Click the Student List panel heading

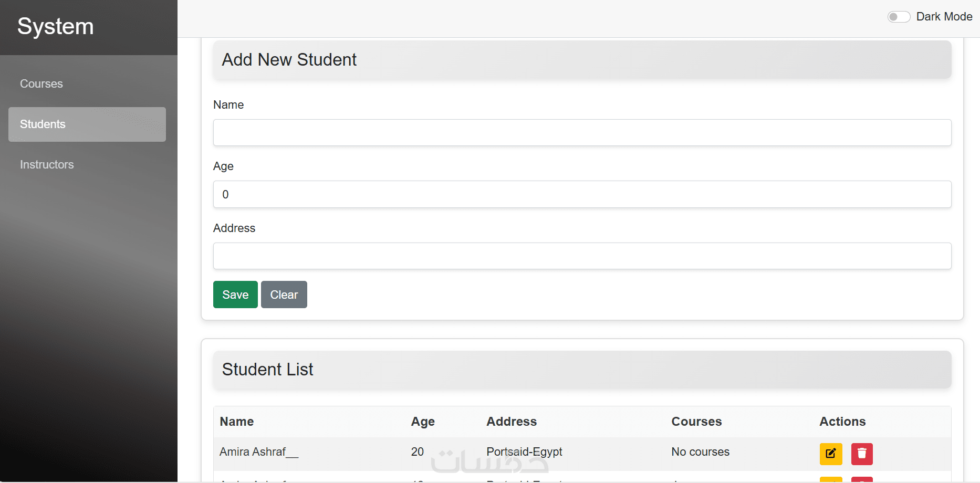tap(268, 370)
